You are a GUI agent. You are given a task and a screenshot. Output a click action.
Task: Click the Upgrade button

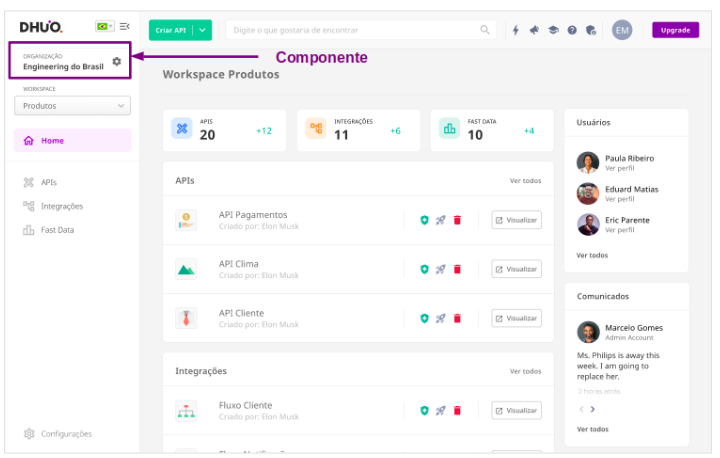pyautogui.click(x=675, y=30)
